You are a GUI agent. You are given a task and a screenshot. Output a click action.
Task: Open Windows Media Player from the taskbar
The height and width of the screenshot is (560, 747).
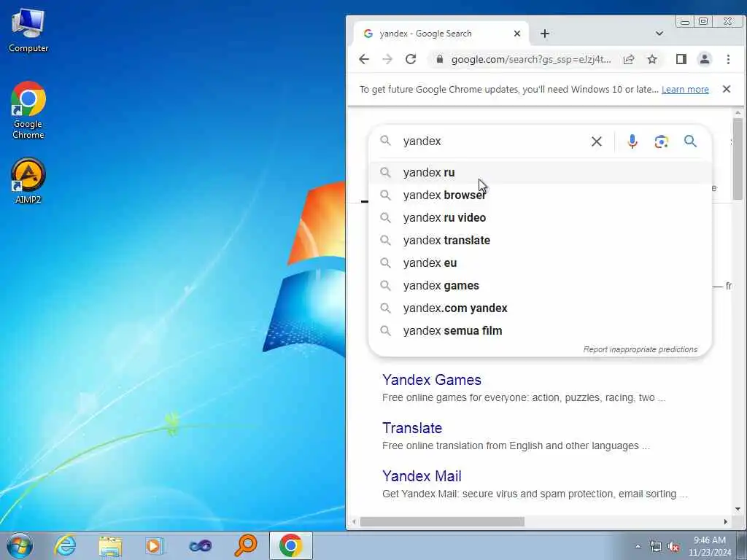point(155,545)
